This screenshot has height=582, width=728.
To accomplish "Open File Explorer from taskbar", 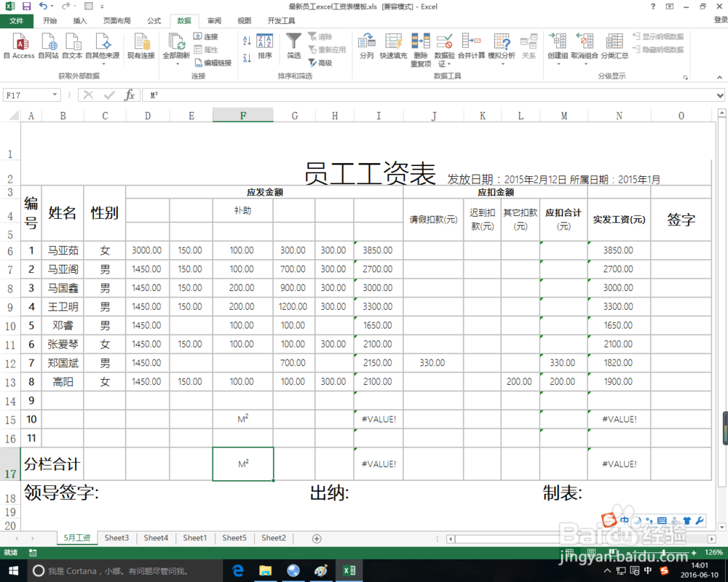I will [265, 571].
